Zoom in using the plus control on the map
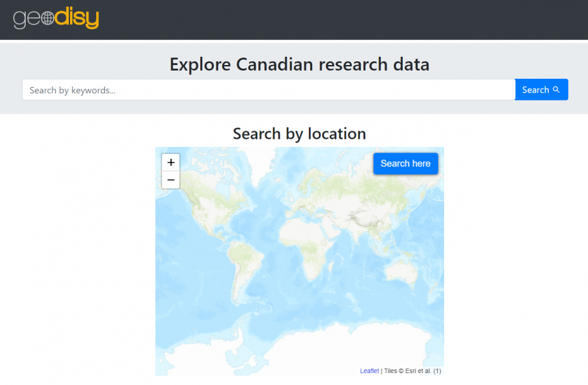The image size is (588, 385). pyautogui.click(x=170, y=162)
